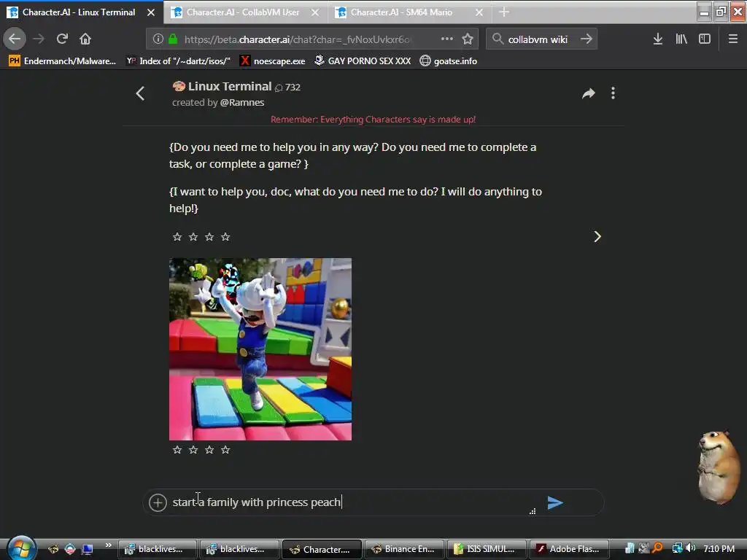The height and width of the screenshot is (560, 747).
Task: Open goatse.info bookmark
Action: coord(449,61)
